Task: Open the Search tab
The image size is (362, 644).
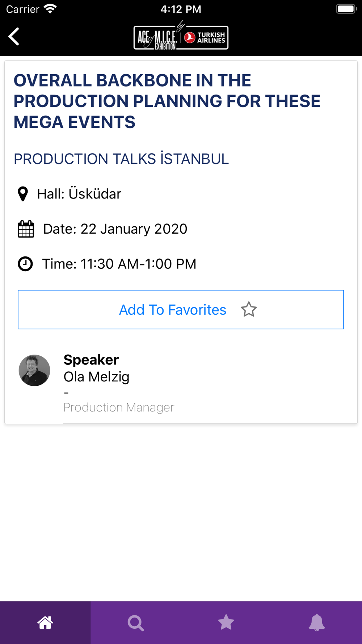Action: pyautogui.click(x=136, y=623)
